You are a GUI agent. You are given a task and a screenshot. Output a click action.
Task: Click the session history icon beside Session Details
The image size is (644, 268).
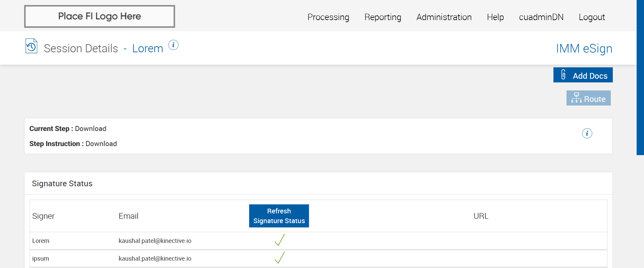pyautogui.click(x=31, y=46)
